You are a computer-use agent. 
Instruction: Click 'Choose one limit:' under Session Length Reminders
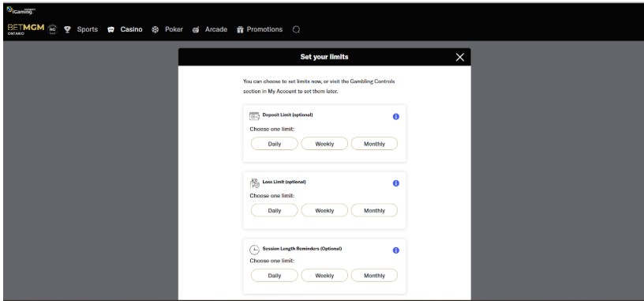click(x=272, y=261)
